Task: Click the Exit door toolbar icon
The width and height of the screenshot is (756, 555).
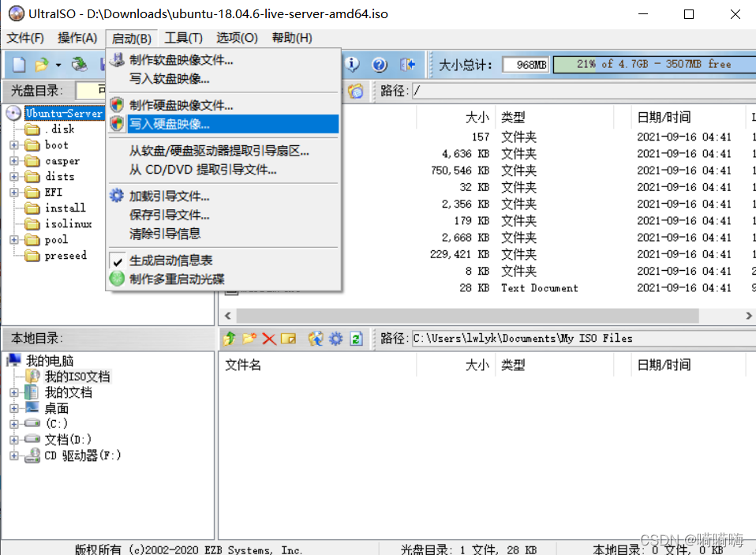Action: click(x=407, y=64)
